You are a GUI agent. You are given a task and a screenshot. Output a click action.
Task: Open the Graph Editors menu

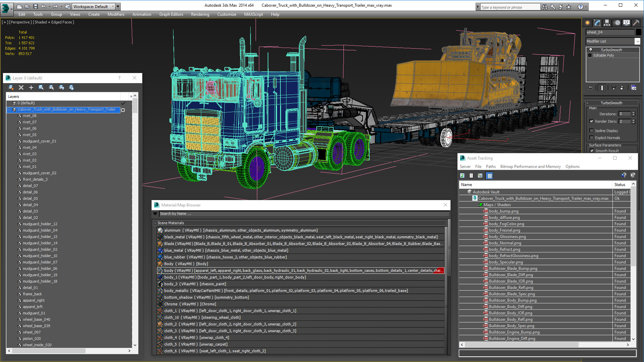(171, 14)
